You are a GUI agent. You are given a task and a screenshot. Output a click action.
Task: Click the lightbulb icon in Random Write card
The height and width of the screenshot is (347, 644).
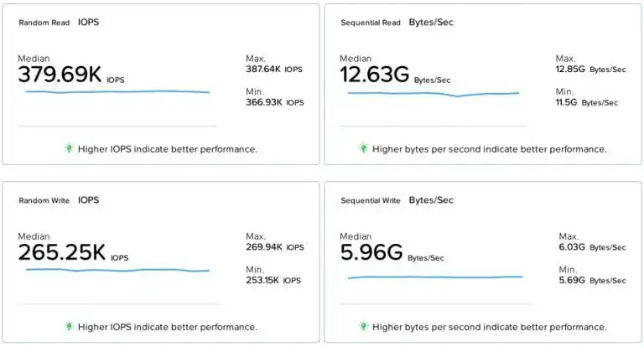70,326
